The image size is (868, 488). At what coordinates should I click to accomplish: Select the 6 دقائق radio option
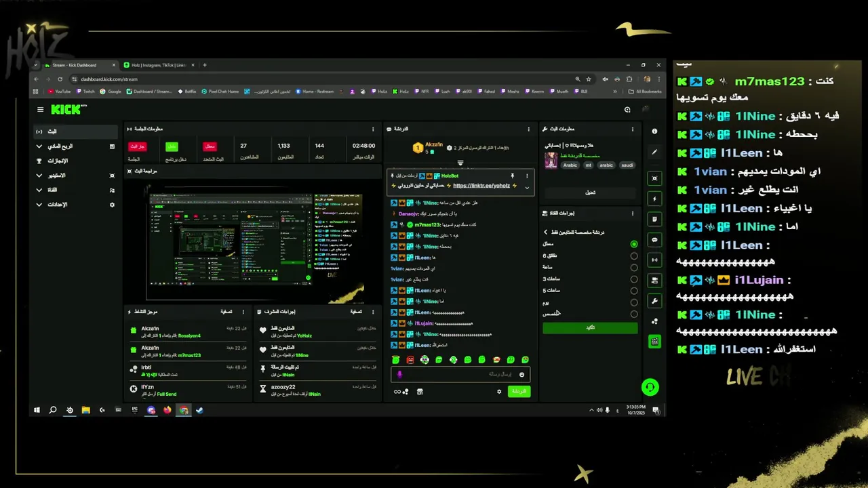pyautogui.click(x=634, y=256)
